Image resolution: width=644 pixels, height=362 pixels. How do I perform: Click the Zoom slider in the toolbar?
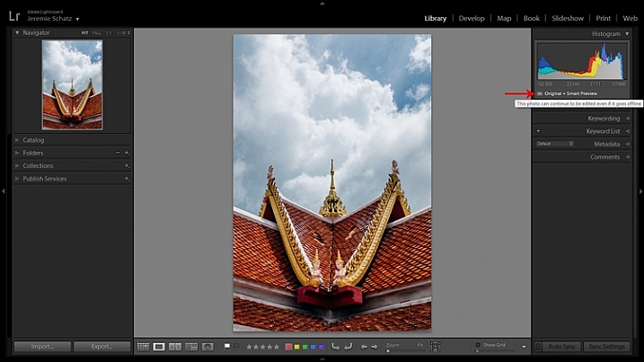coord(406,351)
